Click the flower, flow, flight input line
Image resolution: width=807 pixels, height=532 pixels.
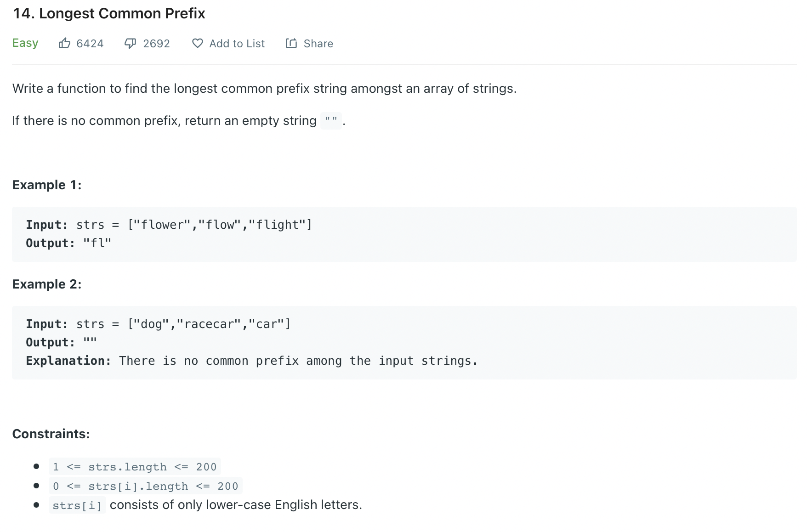coord(169,225)
